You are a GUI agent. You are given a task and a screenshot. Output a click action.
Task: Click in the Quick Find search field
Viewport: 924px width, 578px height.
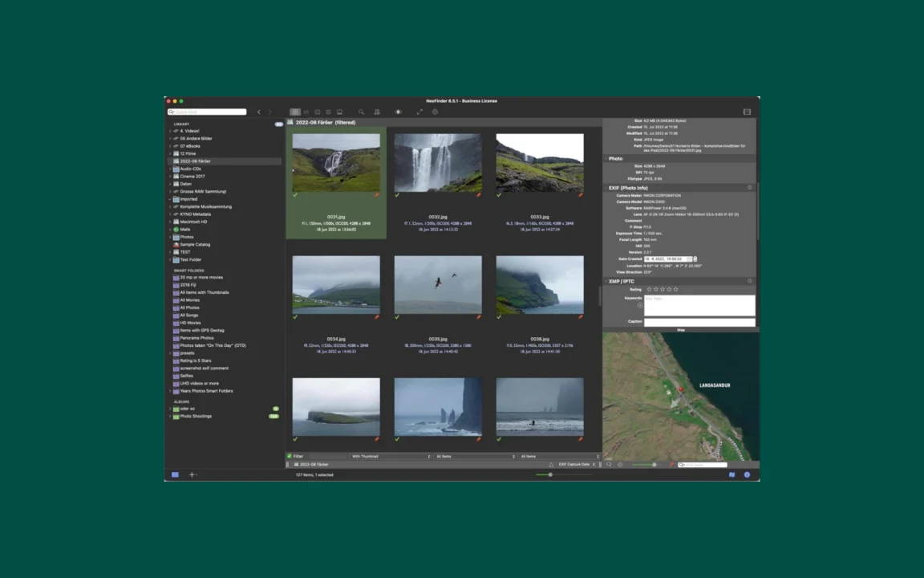[x=207, y=112]
